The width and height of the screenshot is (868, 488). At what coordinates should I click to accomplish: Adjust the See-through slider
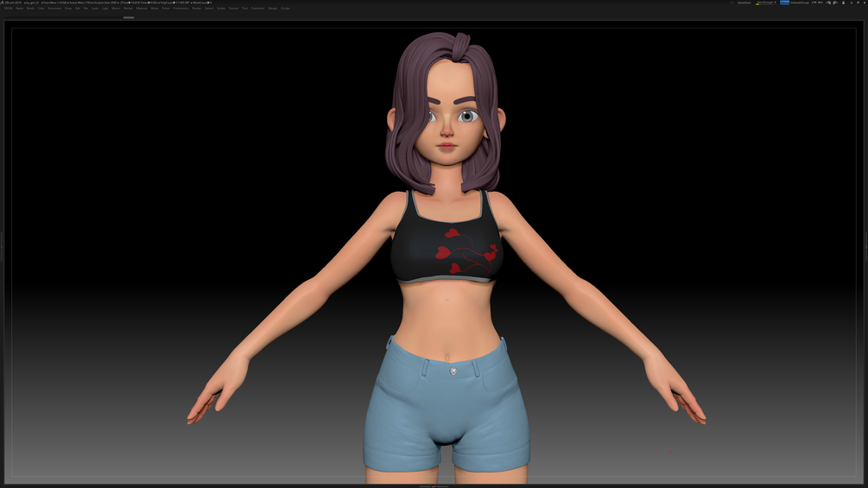pyautogui.click(x=766, y=3)
